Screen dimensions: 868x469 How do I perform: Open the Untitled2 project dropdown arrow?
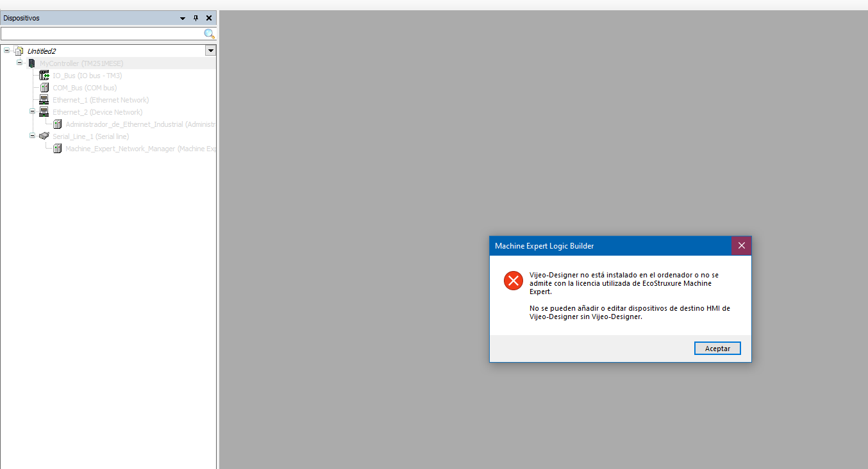210,51
